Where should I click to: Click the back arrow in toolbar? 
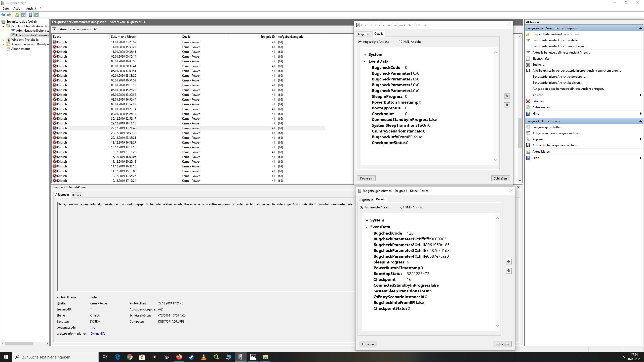pos(3,15)
